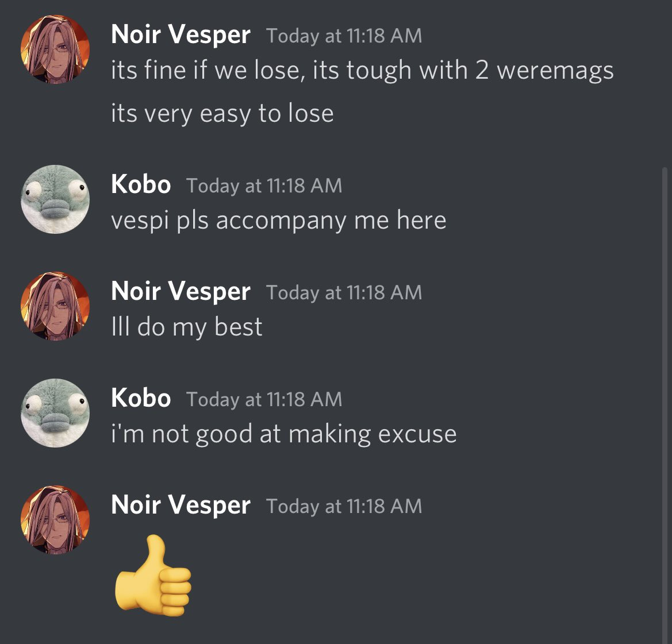Click Noir Vesper name above "Ill do my best"

pos(181,291)
